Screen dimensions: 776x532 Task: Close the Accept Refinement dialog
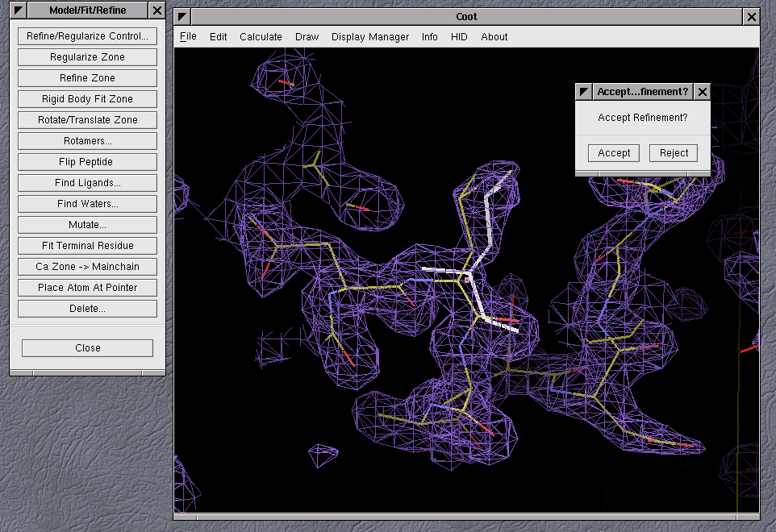(702, 92)
